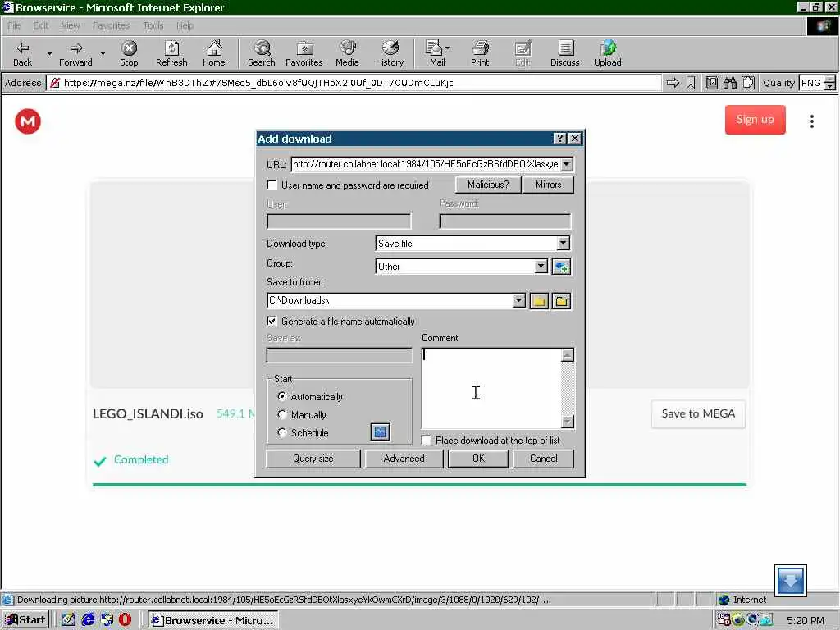The image size is (840, 630).
Task: Open the View menu
Action: [71, 25]
